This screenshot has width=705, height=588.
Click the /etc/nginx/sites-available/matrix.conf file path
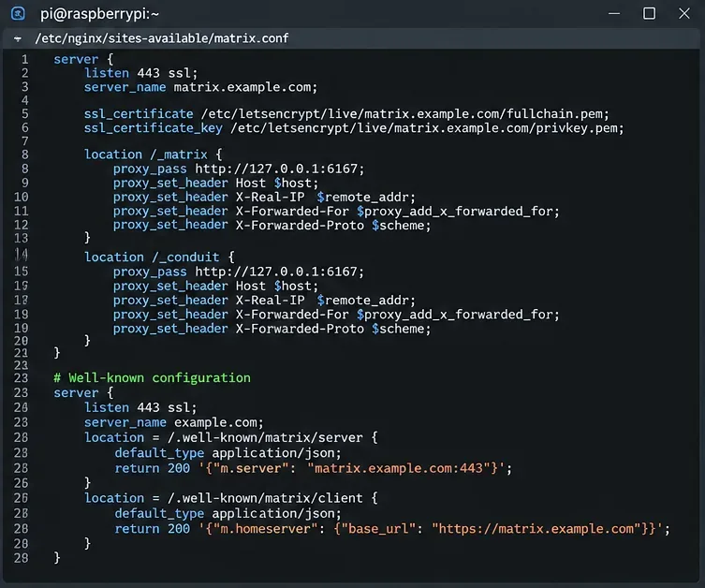pyautogui.click(x=162, y=38)
